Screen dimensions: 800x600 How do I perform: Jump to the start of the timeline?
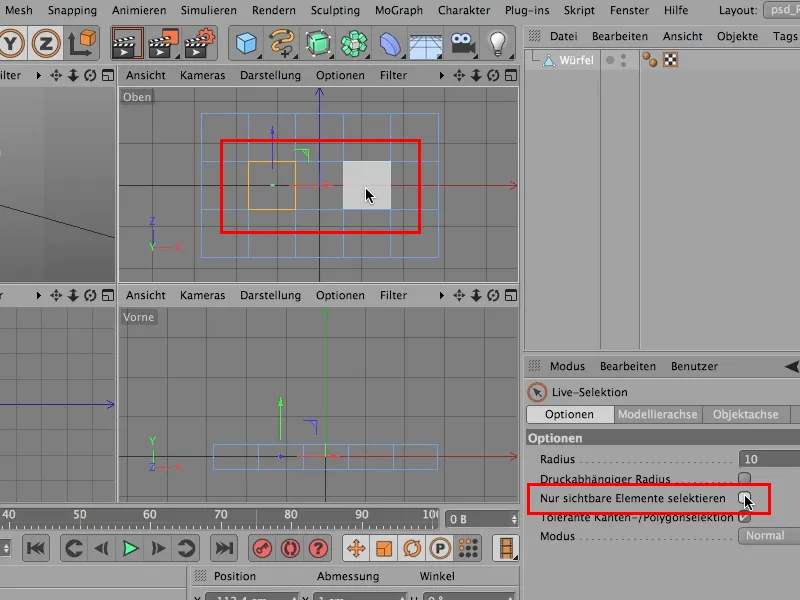tap(36, 548)
